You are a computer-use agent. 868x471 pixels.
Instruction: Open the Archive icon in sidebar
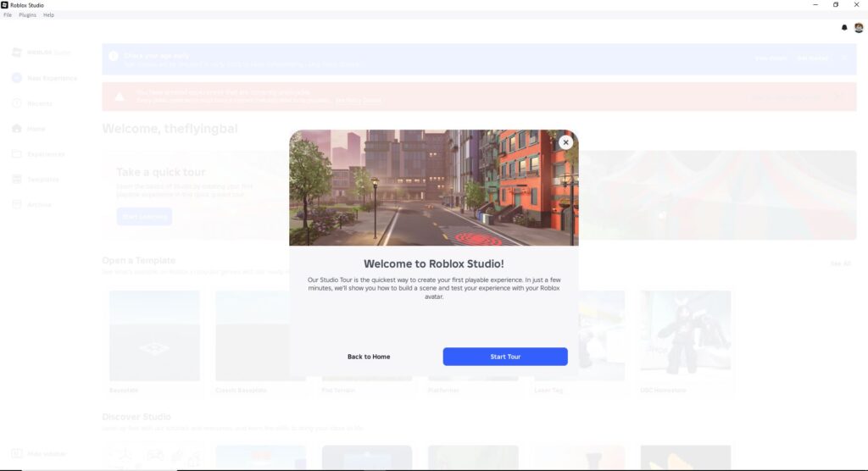point(17,205)
